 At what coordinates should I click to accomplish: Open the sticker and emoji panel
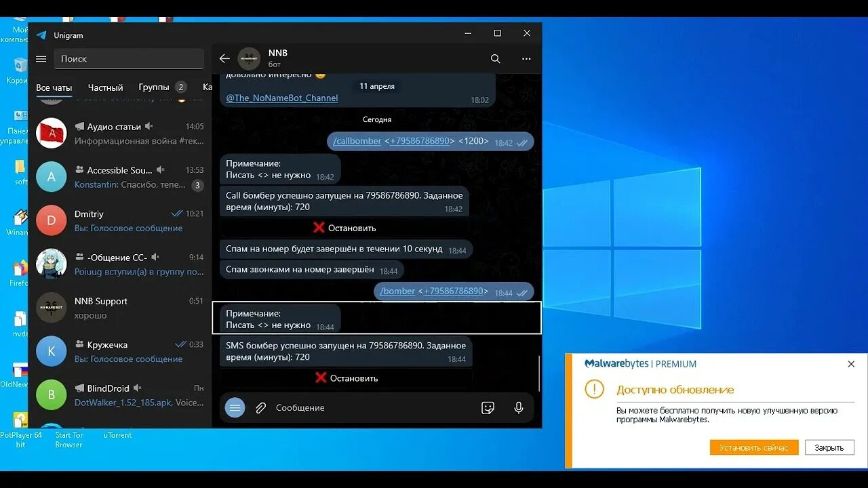[x=487, y=407]
